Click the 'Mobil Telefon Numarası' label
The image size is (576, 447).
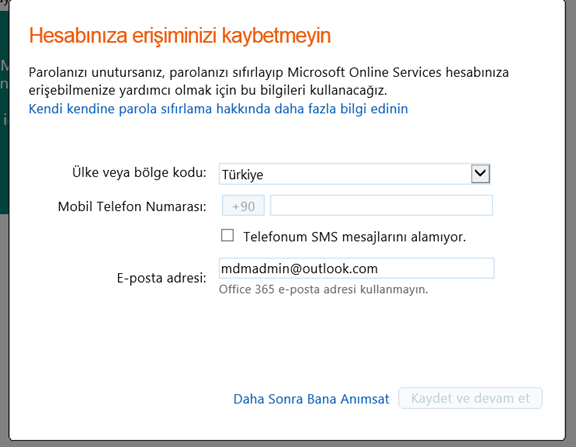(x=132, y=206)
